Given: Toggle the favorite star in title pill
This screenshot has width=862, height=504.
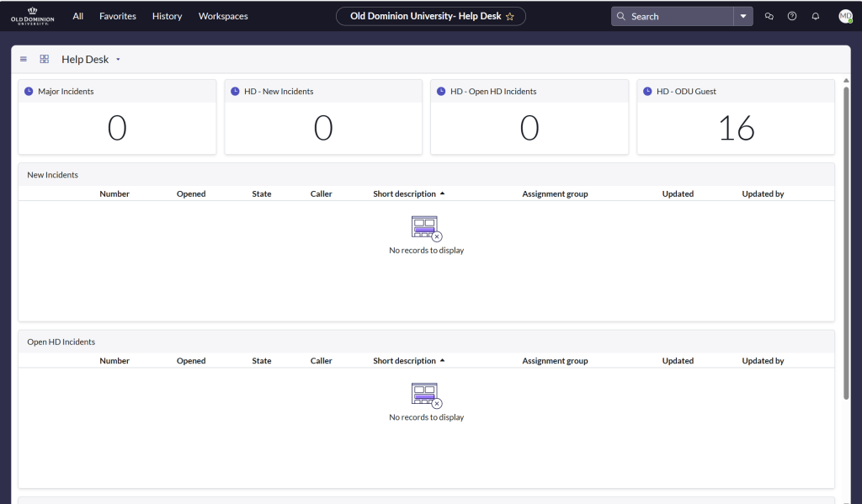Looking at the screenshot, I should pyautogui.click(x=509, y=17).
